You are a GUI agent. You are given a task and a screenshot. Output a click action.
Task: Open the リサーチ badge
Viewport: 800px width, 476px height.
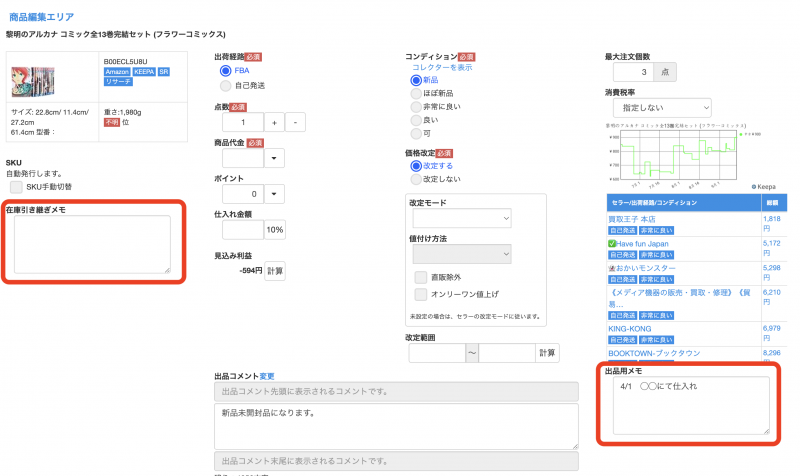(118, 82)
